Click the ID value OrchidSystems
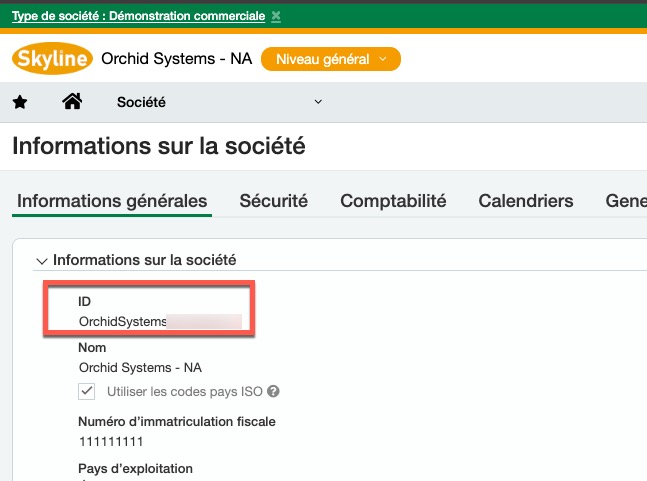Image resolution: width=647 pixels, height=481 pixels. pyautogui.click(x=122, y=321)
